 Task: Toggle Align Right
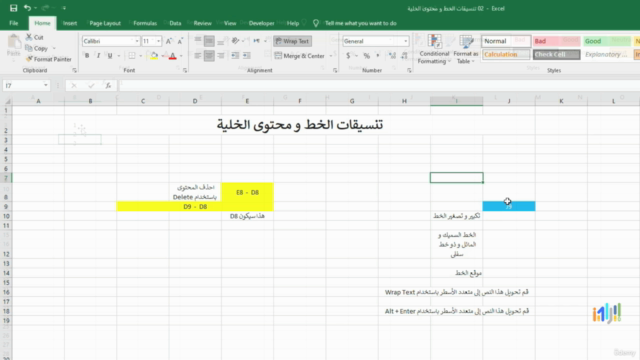click(220, 56)
